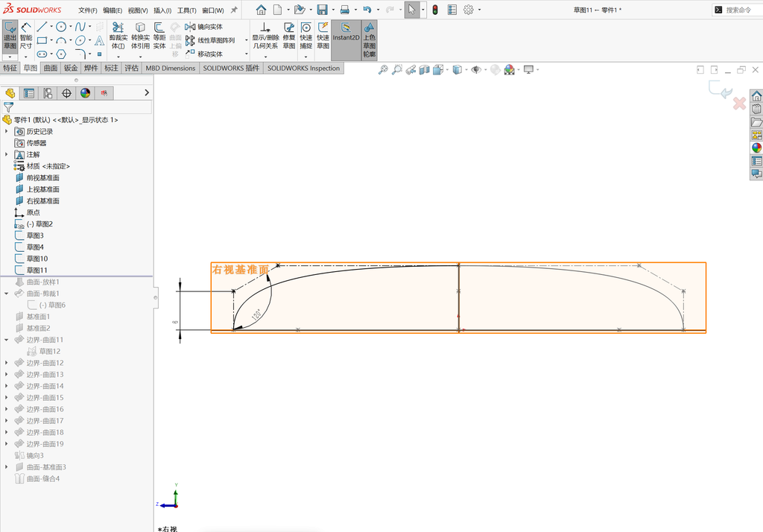Switch to SOLIDWORKS Inspection tab
763x532 pixels.
point(304,68)
